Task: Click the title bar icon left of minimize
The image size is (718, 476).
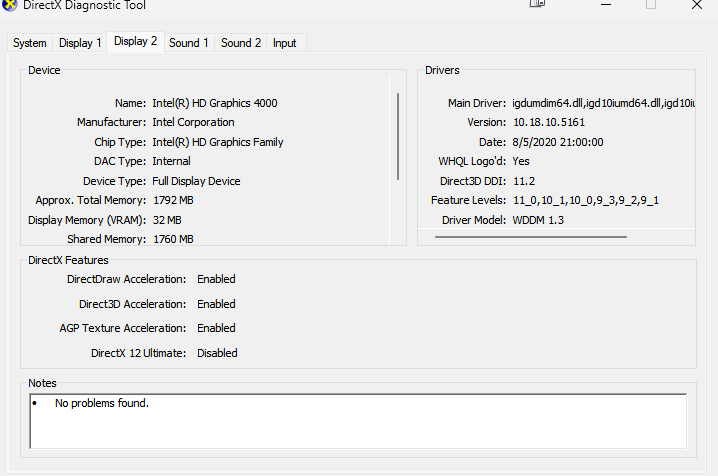Action: pyautogui.click(x=538, y=4)
